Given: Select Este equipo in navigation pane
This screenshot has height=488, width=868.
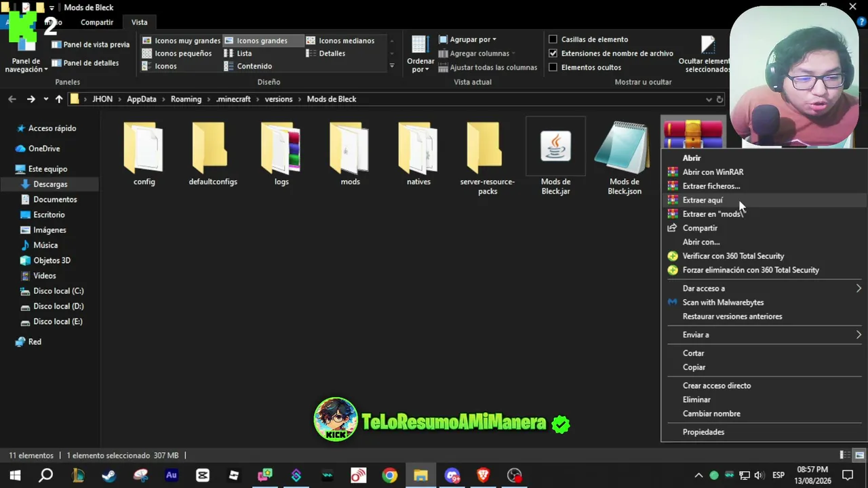Looking at the screenshot, I should [x=47, y=169].
